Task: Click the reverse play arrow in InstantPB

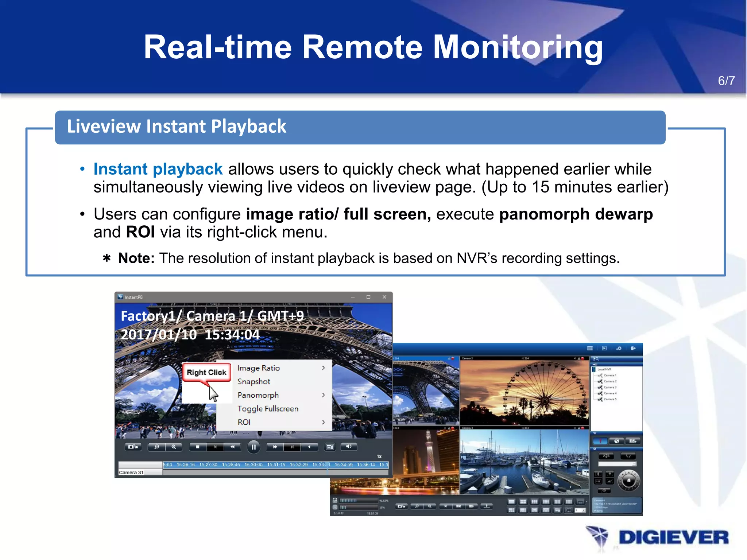Action: (x=309, y=447)
